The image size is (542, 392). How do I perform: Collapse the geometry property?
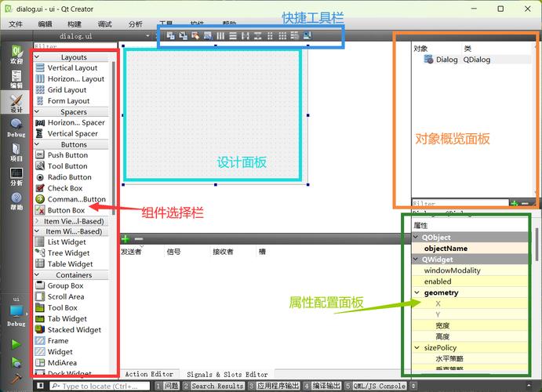[417, 292]
